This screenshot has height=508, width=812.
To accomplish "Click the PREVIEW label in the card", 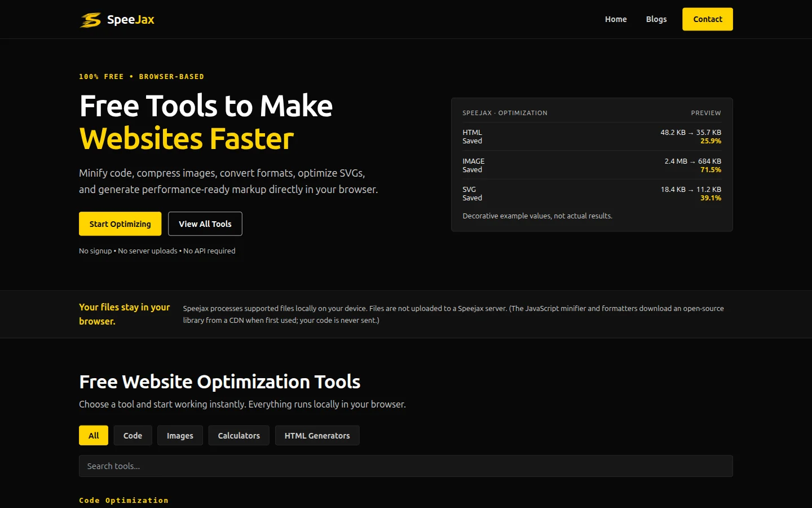I will click(706, 113).
